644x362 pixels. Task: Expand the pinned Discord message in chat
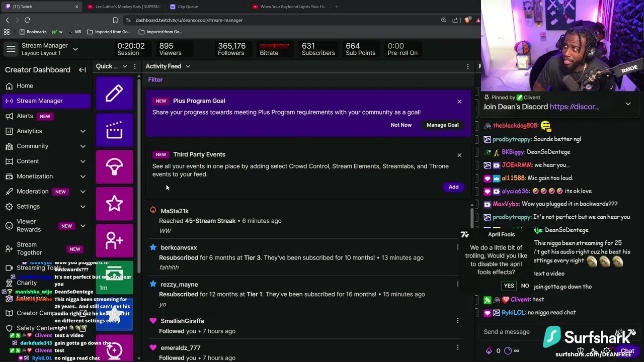(x=628, y=104)
